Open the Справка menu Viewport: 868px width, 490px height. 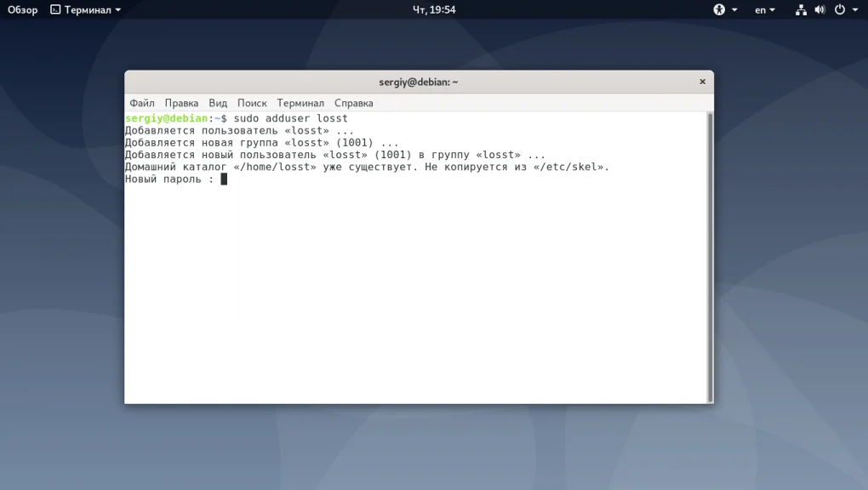tap(355, 102)
